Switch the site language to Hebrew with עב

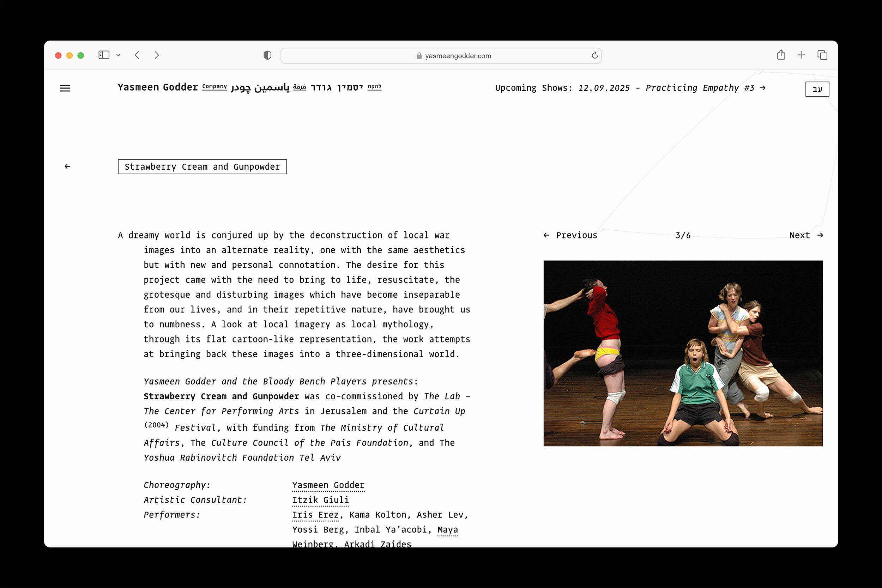tap(817, 89)
